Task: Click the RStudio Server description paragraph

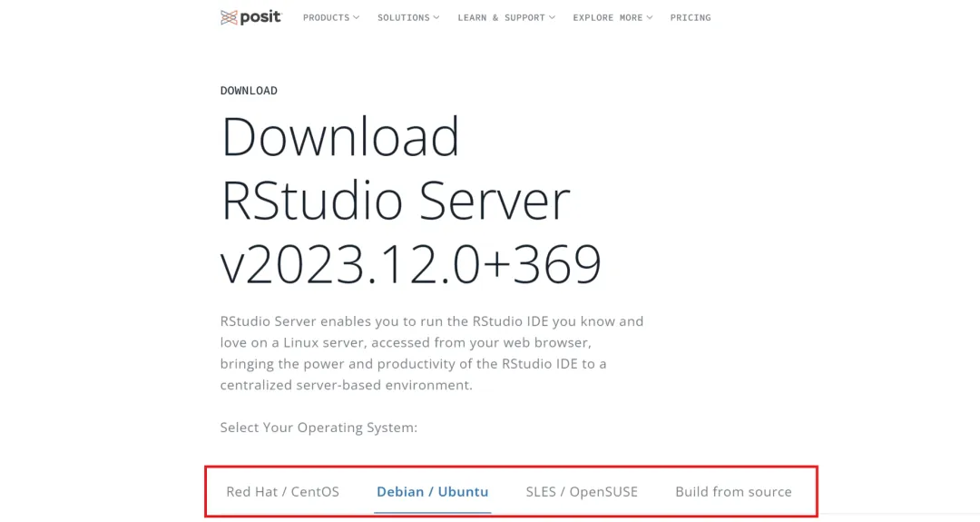Action: [x=431, y=352]
